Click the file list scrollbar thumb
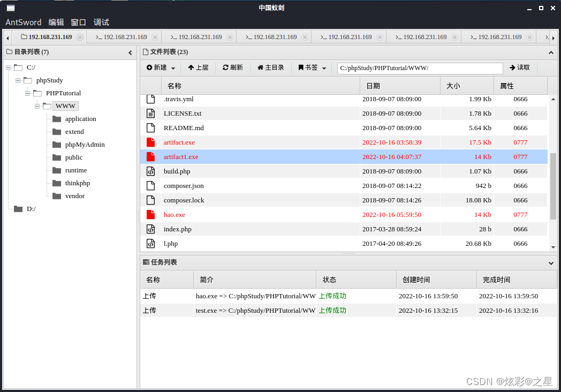The width and height of the screenshot is (561, 392). [553, 186]
